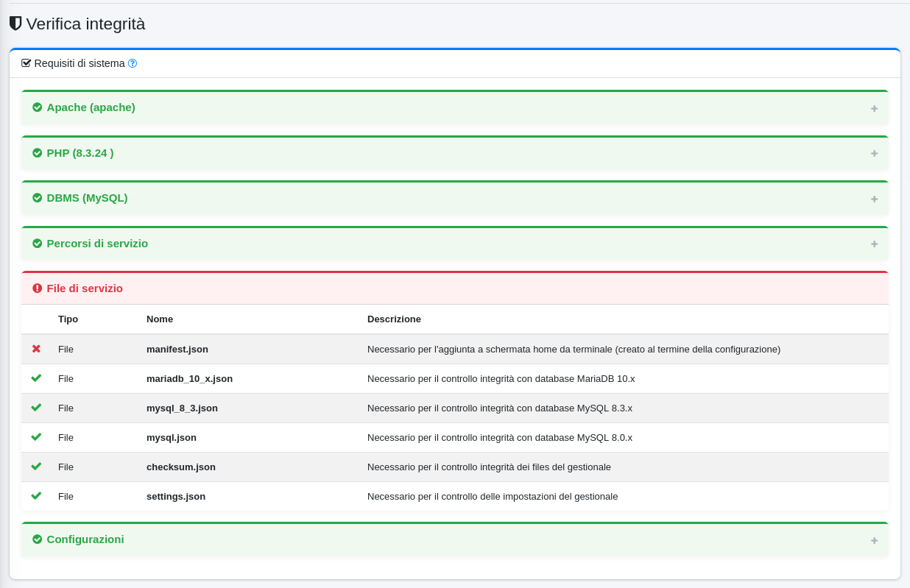Click the checkbox icon beside Requisiti di sistema
Screen dimensions: 910x588
27,63
